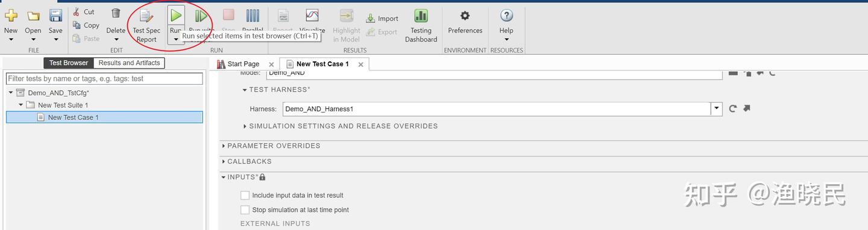This screenshot has height=230, width=868.
Task: Open the Harness dropdown list
Action: (x=717, y=109)
